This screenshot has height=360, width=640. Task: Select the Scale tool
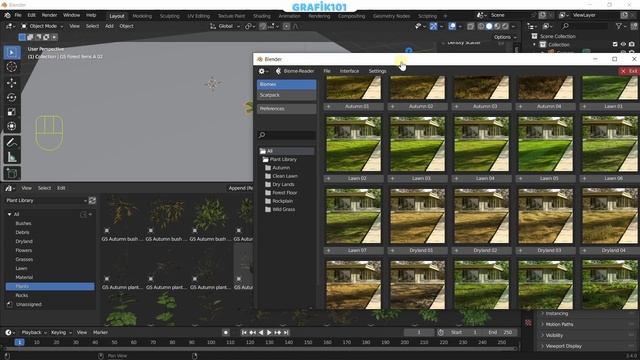(11, 111)
